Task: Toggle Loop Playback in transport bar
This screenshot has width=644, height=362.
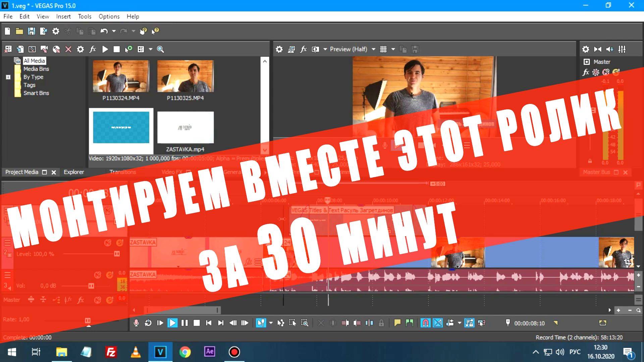Action: coord(148,323)
